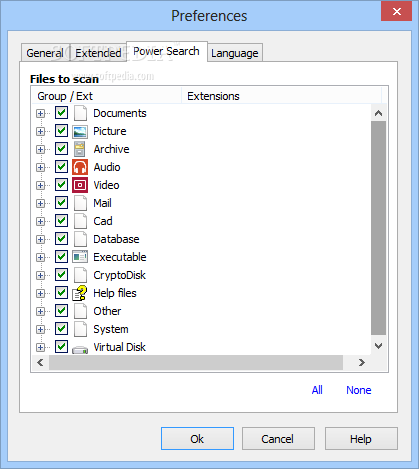The width and height of the screenshot is (419, 469).
Task: Click the vertical scrollbar thumb
Action: 378,228
